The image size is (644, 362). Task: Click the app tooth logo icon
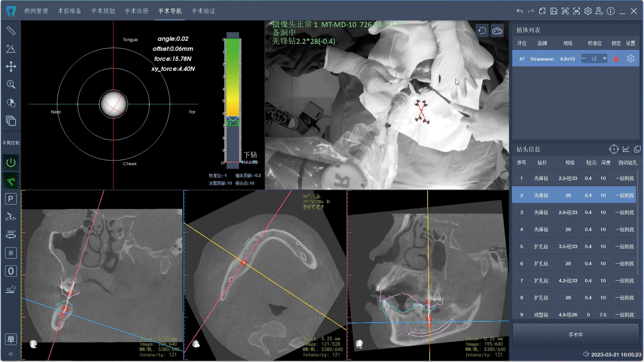click(x=11, y=11)
